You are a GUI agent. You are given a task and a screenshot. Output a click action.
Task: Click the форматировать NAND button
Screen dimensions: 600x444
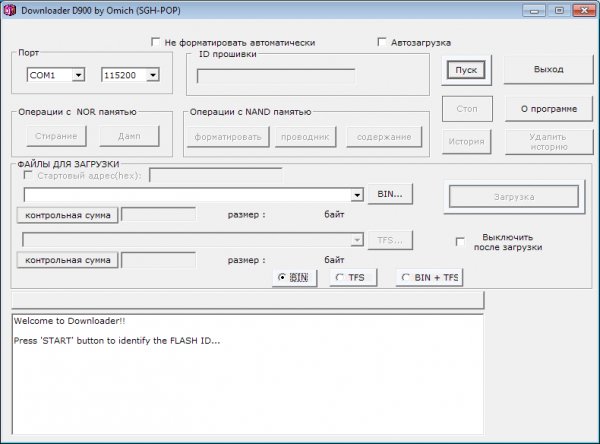point(228,137)
